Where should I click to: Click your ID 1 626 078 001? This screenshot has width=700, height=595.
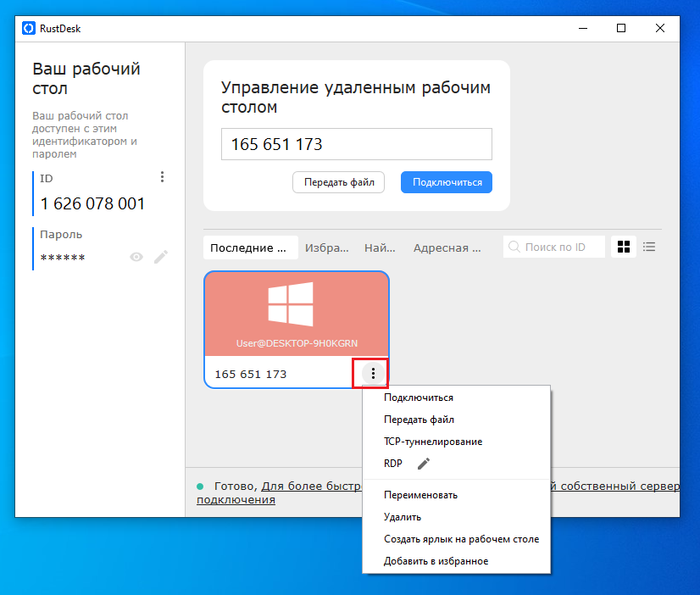[x=92, y=204]
